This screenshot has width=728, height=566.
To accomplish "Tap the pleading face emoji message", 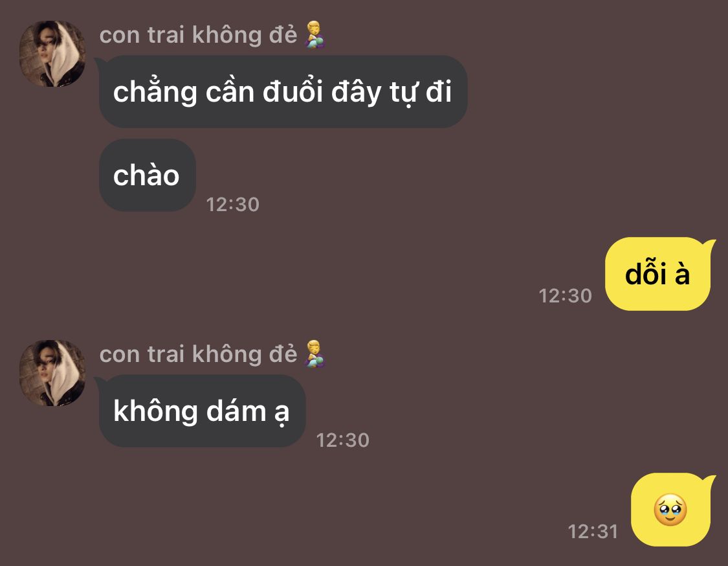I will 670,510.
